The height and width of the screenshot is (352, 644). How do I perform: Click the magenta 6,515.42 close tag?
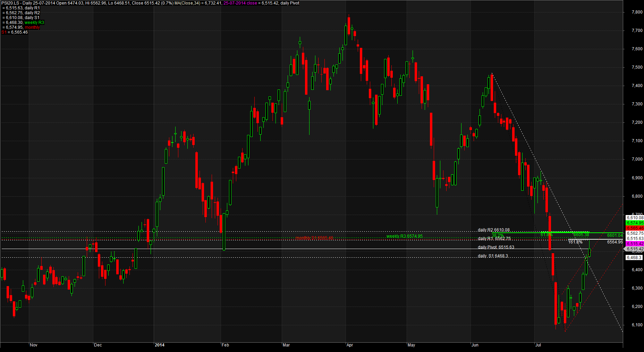coord(635,244)
